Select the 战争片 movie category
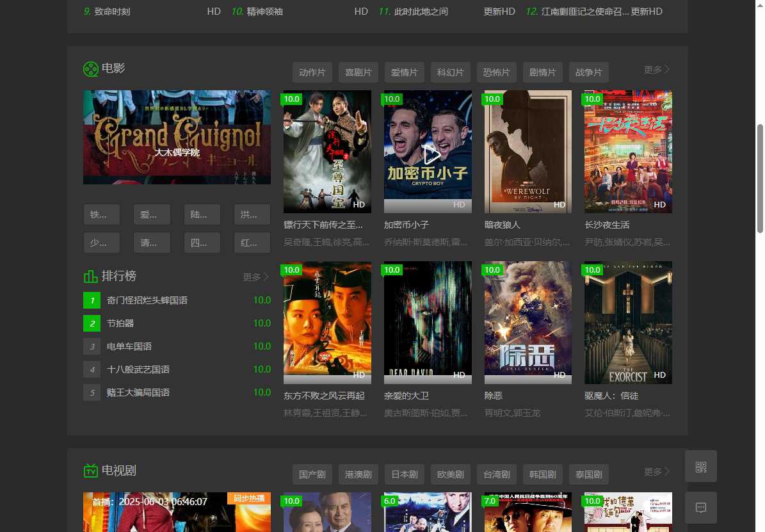The width and height of the screenshot is (765, 532). [589, 72]
